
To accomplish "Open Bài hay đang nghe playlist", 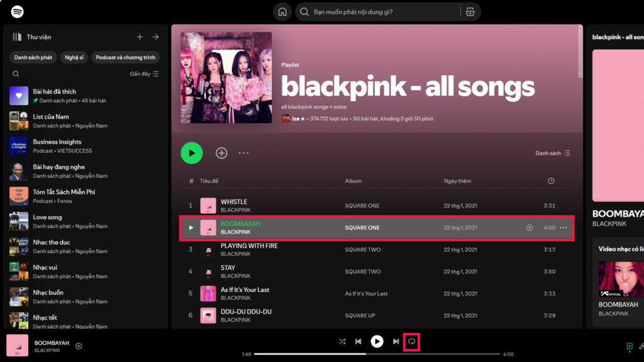I will tap(86, 171).
